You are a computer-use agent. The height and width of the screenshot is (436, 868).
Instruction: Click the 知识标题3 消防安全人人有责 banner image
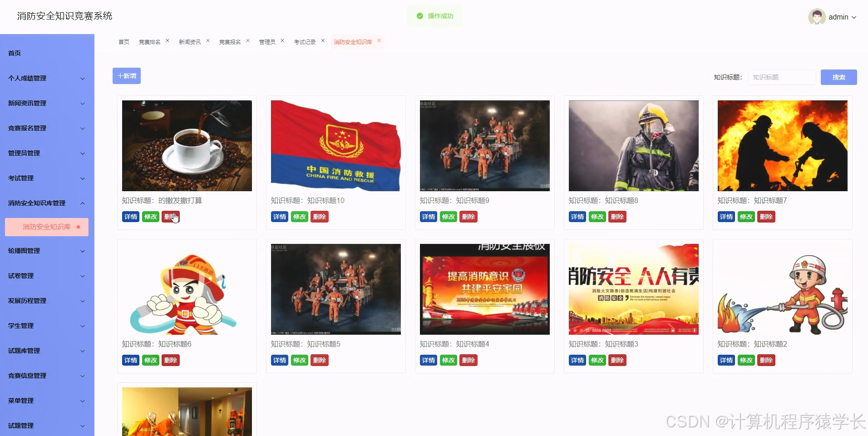[x=634, y=289]
